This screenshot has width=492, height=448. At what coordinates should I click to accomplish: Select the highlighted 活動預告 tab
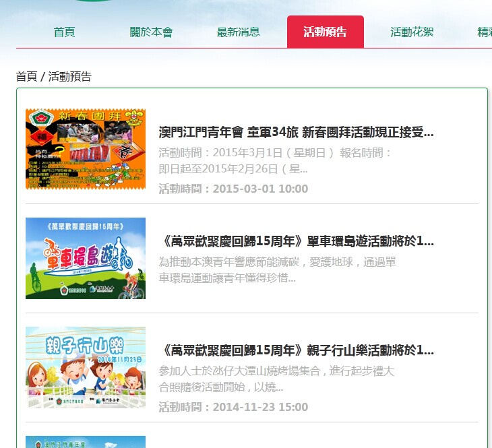(325, 32)
